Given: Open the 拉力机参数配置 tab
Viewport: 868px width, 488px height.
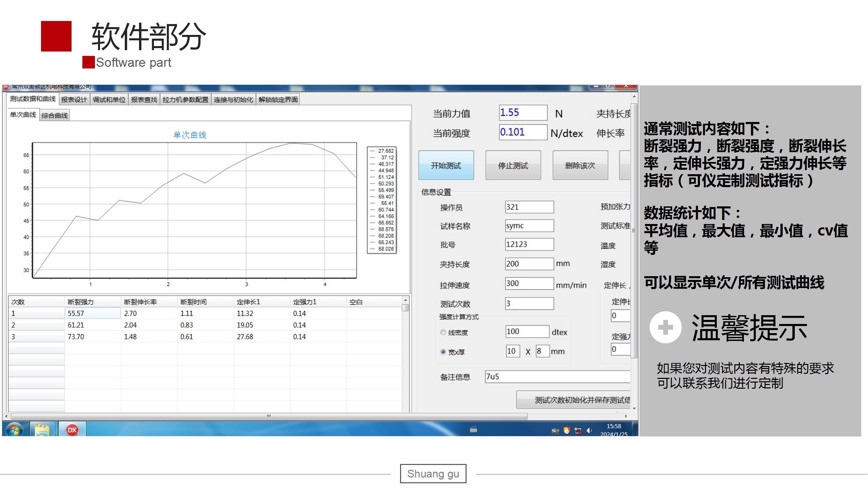Looking at the screenshot, I should 185,100.
